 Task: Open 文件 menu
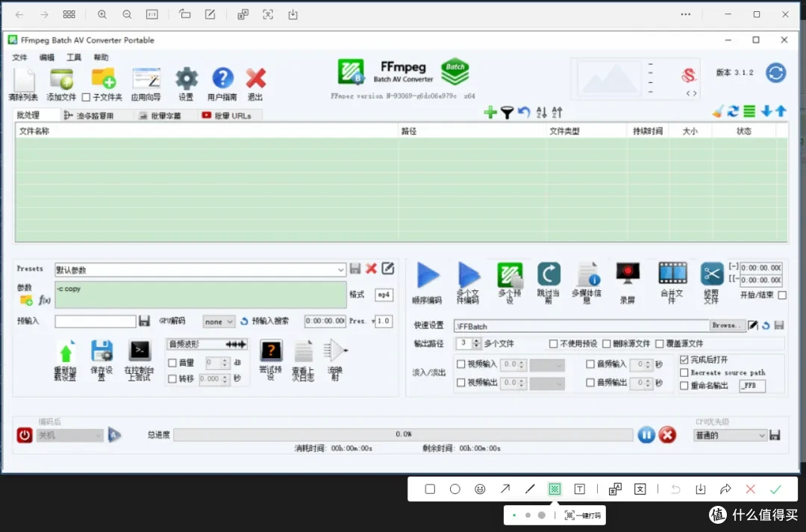(x=19, y=57)
